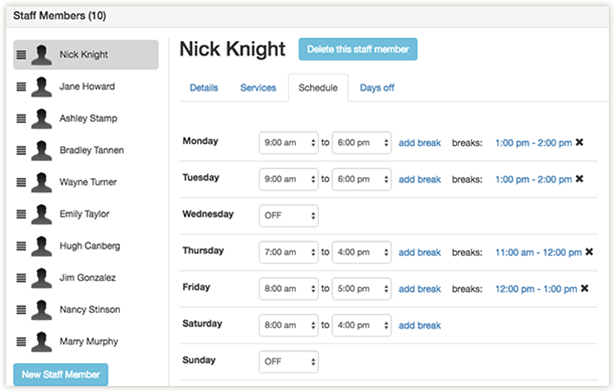
Task: Click New Staff Member button
Action: [x=61, y=374]
